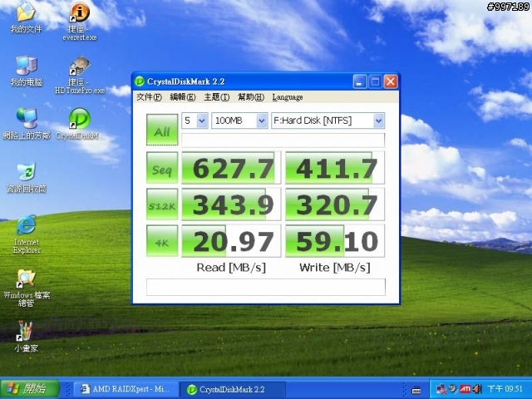Click the 4K read result 20.97
The image size is (532, 399).
[231, 241]
